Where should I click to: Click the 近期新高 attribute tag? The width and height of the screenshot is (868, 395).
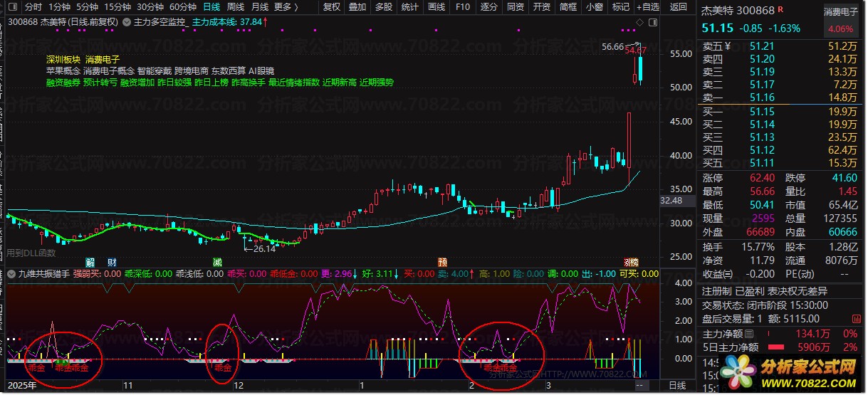[339, 83]
